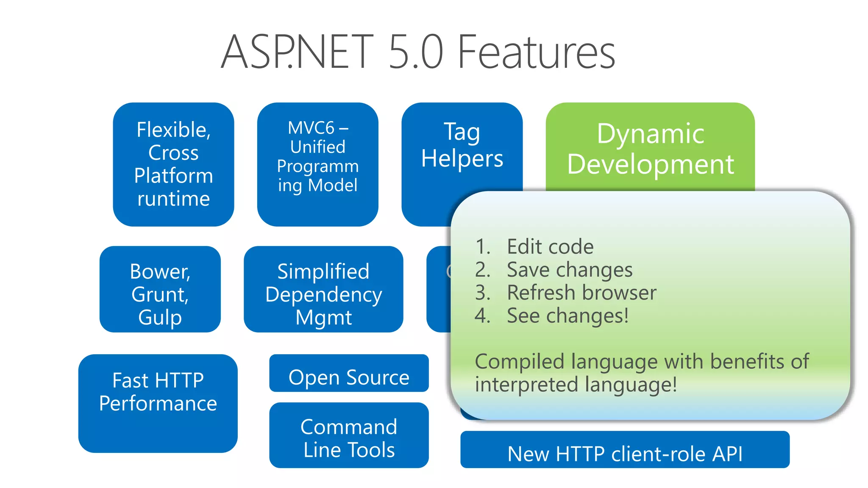The height and width of the screenshot is (488, 868).
Task: Select the MVC6 Unified Programming Model tile
Action: point(317,164)
